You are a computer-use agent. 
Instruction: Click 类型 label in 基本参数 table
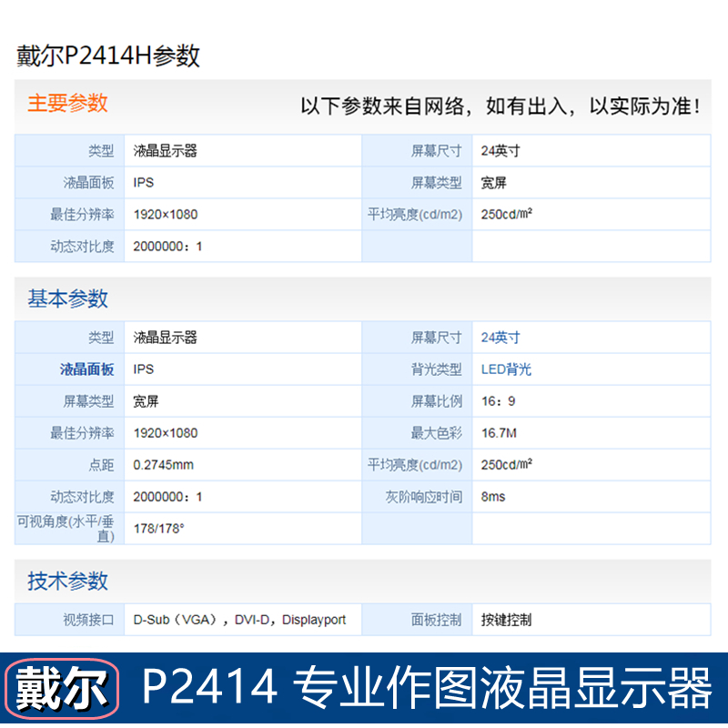point(101,338)
